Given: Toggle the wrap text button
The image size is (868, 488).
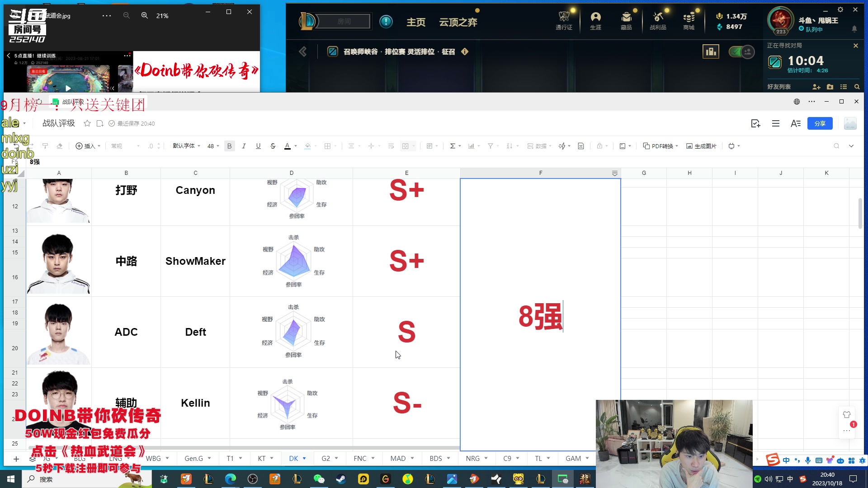Looking at the screenshot, I should pos(391,146).
